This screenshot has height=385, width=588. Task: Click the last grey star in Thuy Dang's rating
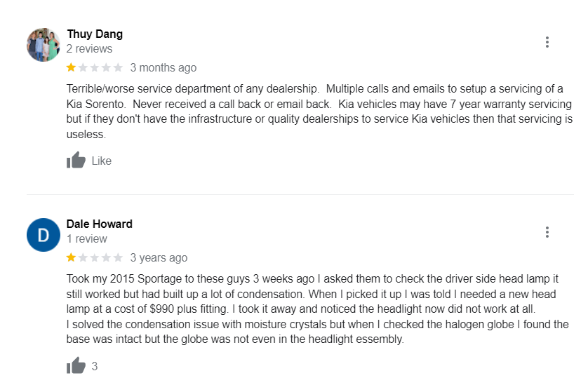click(x=118, y=68)
